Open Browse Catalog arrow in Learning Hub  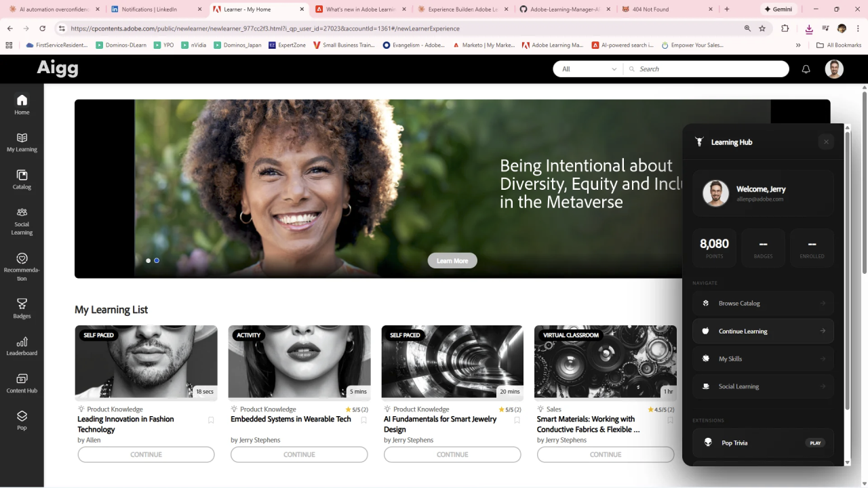[x=823, y=303]
